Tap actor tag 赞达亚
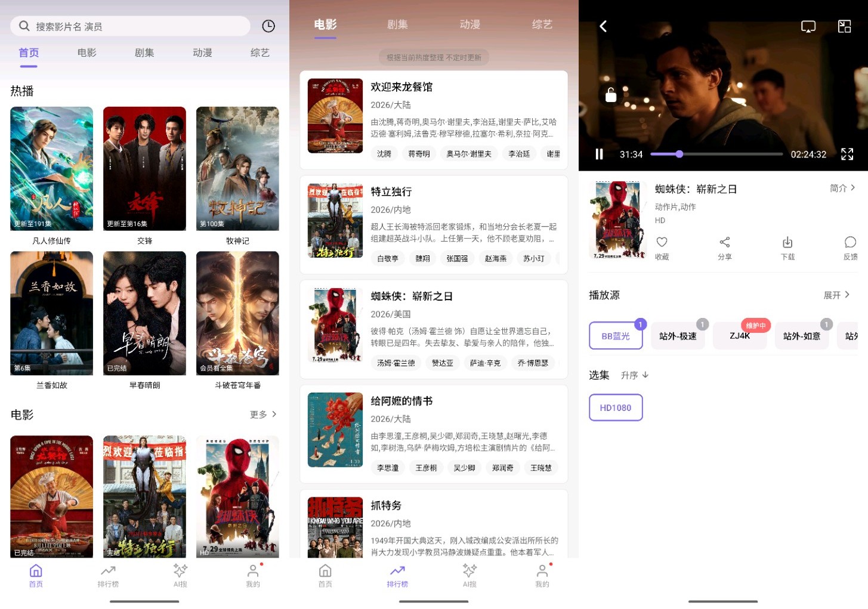Image resolution: width=868 pixels, height=609 pixels. tap(443, 363)
